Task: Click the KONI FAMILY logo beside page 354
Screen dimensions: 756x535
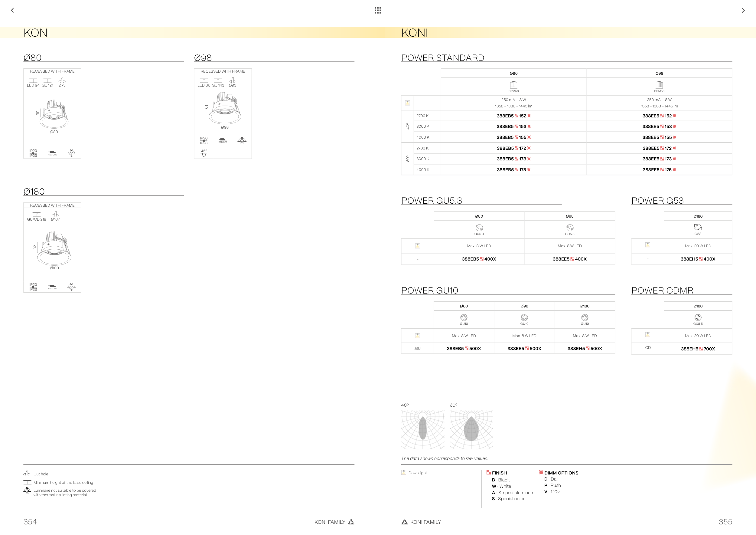Action: pos(351,522)
